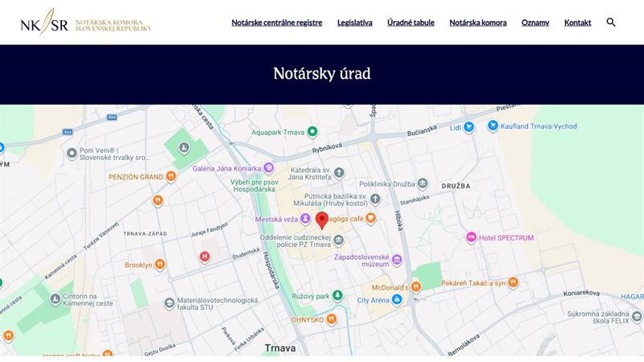Click the Západoslovenské múzeum marker icon
Screen dimensions: 644x362
[x=397, y=259]
